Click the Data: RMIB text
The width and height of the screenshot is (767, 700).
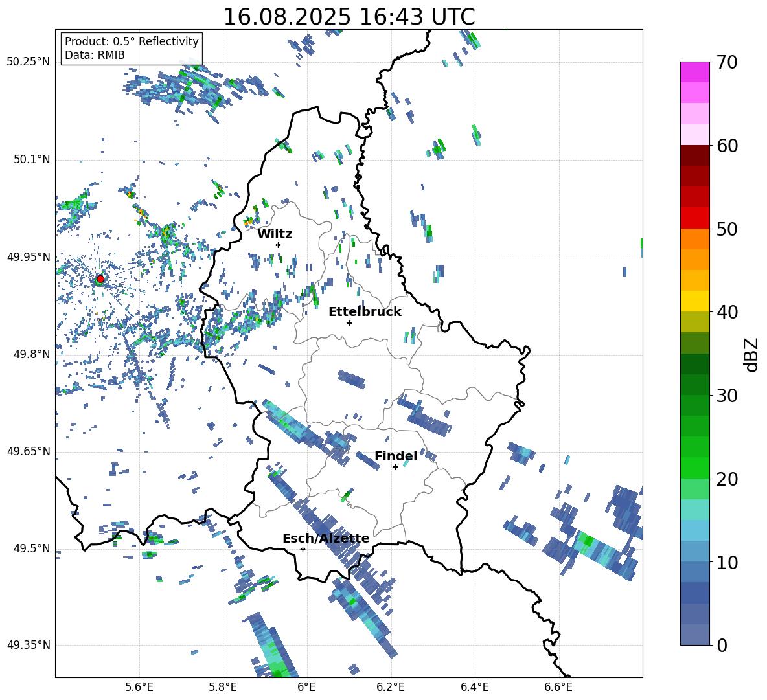[x=95, y=55]
